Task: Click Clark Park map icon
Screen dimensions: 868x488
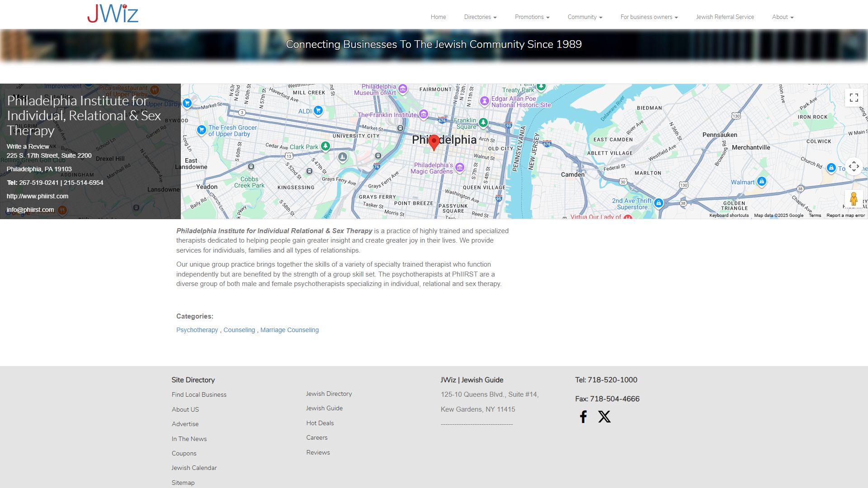Action: [325, 145]
